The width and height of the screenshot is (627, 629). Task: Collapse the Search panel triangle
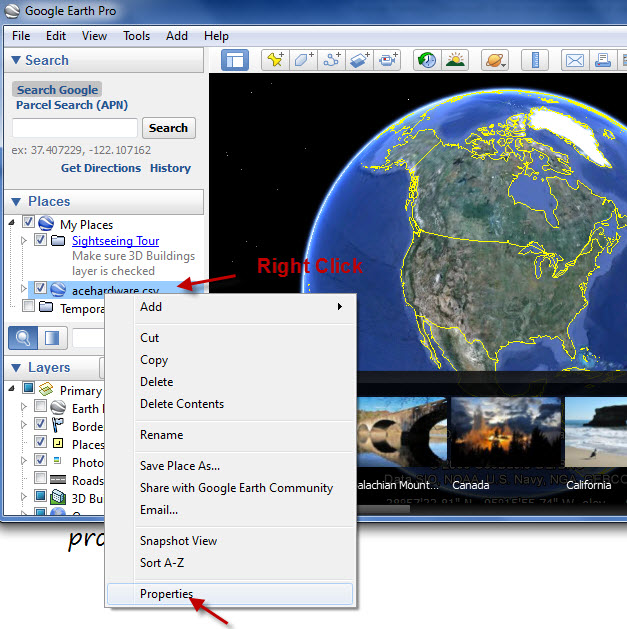(16, 60)
